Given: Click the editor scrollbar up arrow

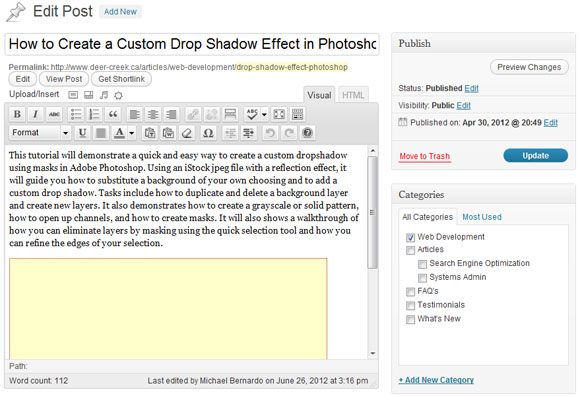Looking at the screenshot, I should click(373, 151).
